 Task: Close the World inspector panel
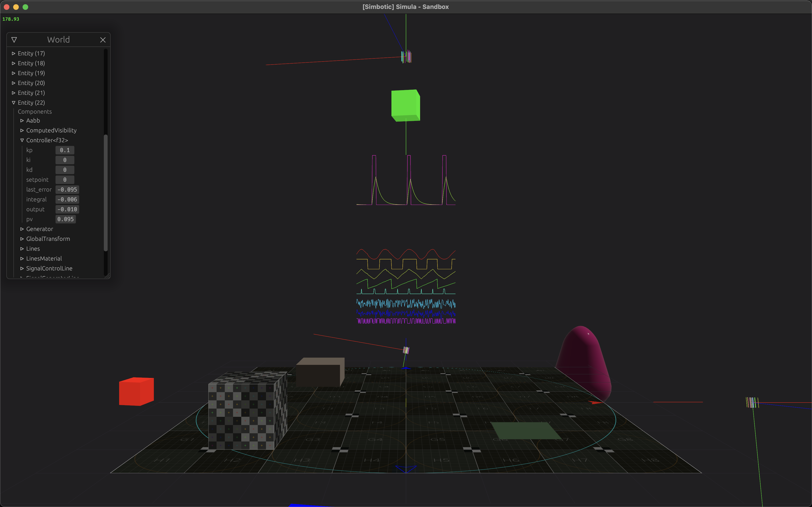coord(103,40)
